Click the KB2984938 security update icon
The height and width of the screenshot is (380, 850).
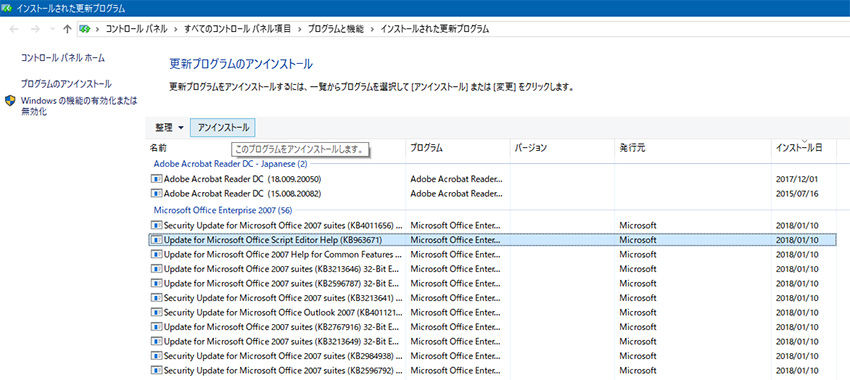pyautogui.click(x=156, y=357)
